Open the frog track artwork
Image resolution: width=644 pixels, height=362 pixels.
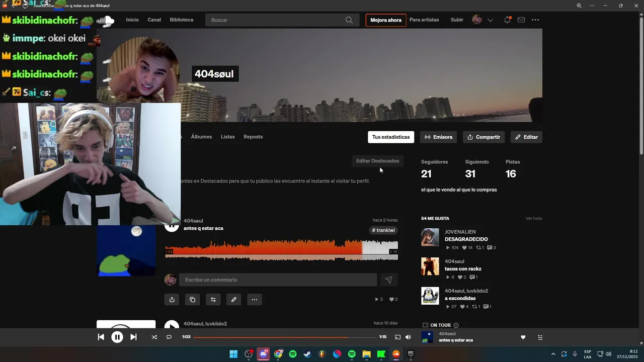tap(126, 250)
